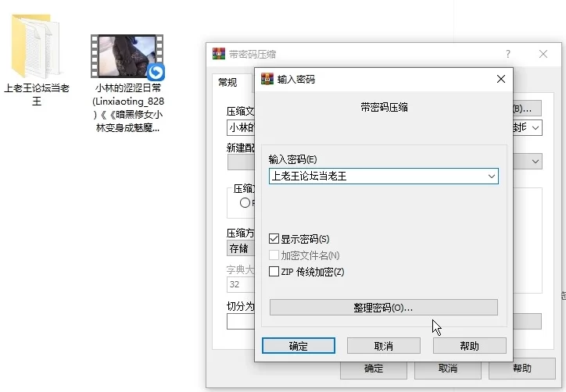Open the 压缩方式 存储 dropdown
This screenshot has width=566, height=392.
(x=239, y=249)
